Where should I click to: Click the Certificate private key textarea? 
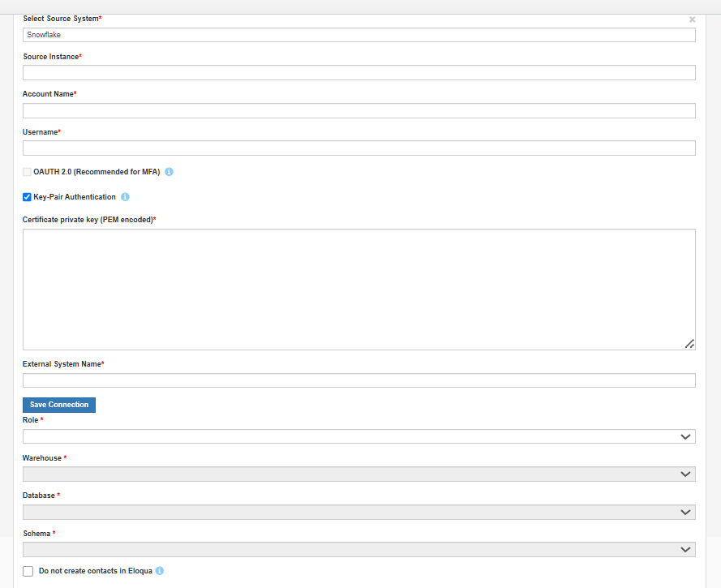pos(358,289)
